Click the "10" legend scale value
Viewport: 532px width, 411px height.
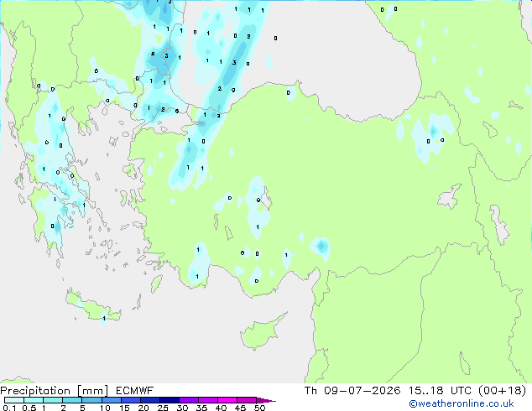105,408
